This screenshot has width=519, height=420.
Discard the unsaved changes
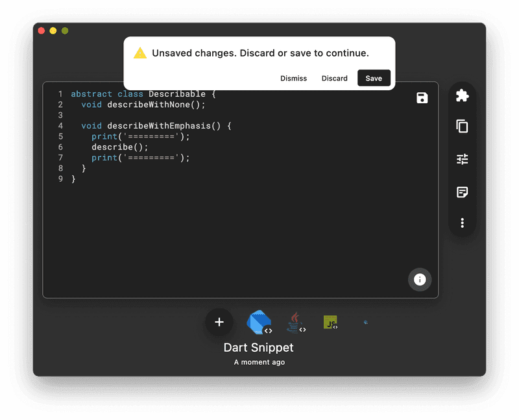[x=334, y=78]
